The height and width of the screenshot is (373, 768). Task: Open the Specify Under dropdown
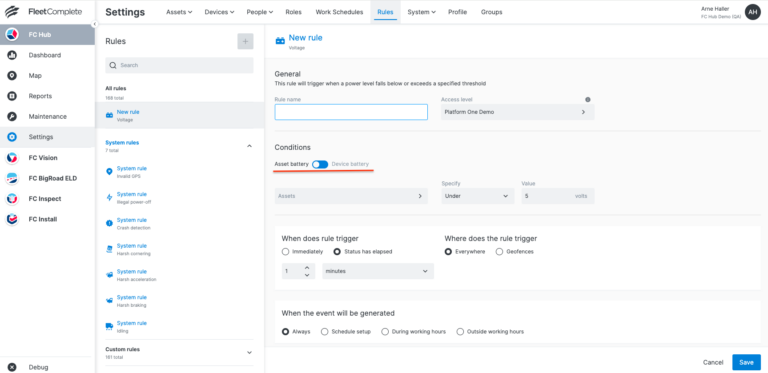pyautogui.click(x=478, y=196)
